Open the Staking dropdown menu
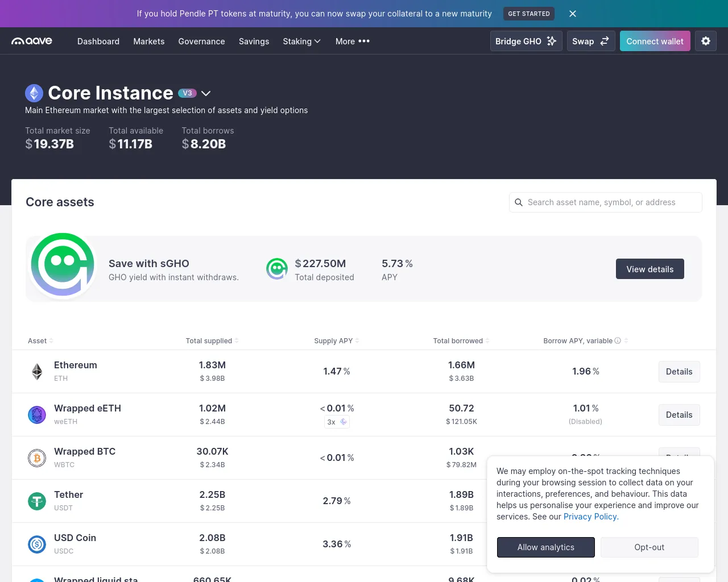Image resolution: width=728 pixels, height=582 pixels. (x=302, y=41)
